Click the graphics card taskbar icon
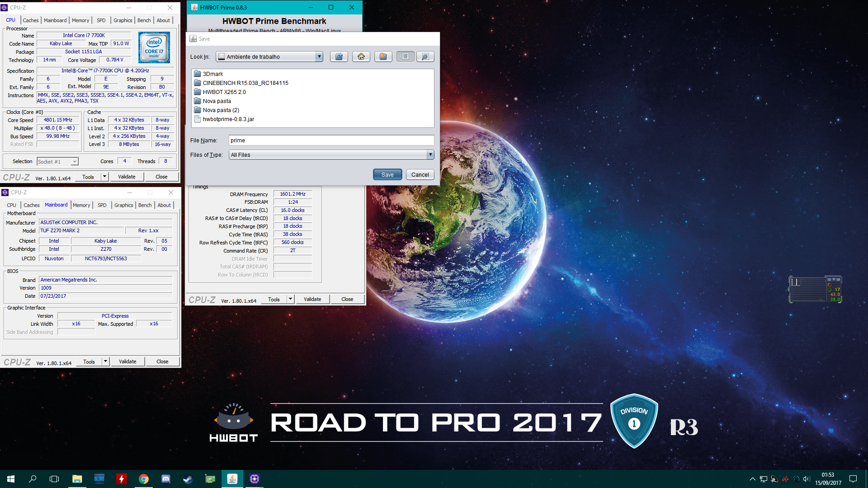 point(210,479)
